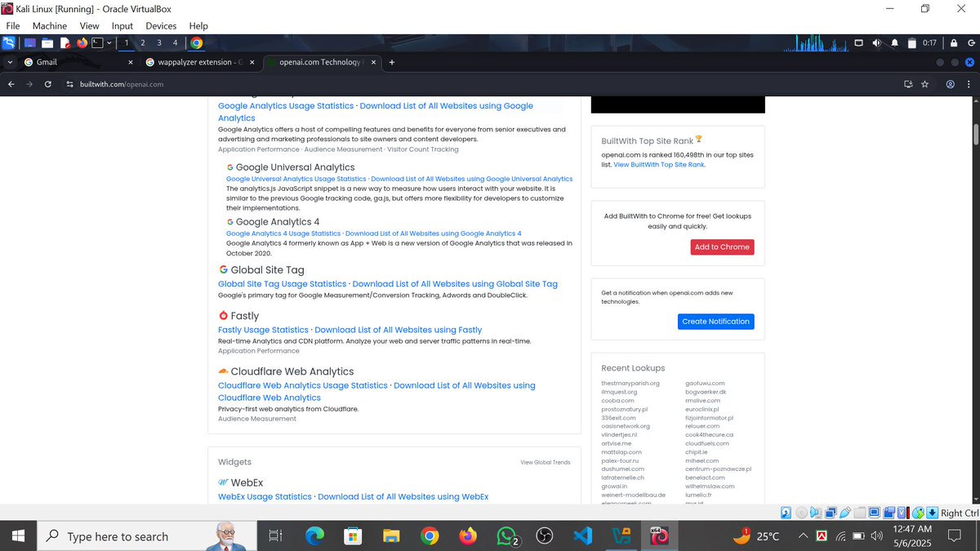Open Google Universal Analytics Usage Statistics link

point(296,179)
